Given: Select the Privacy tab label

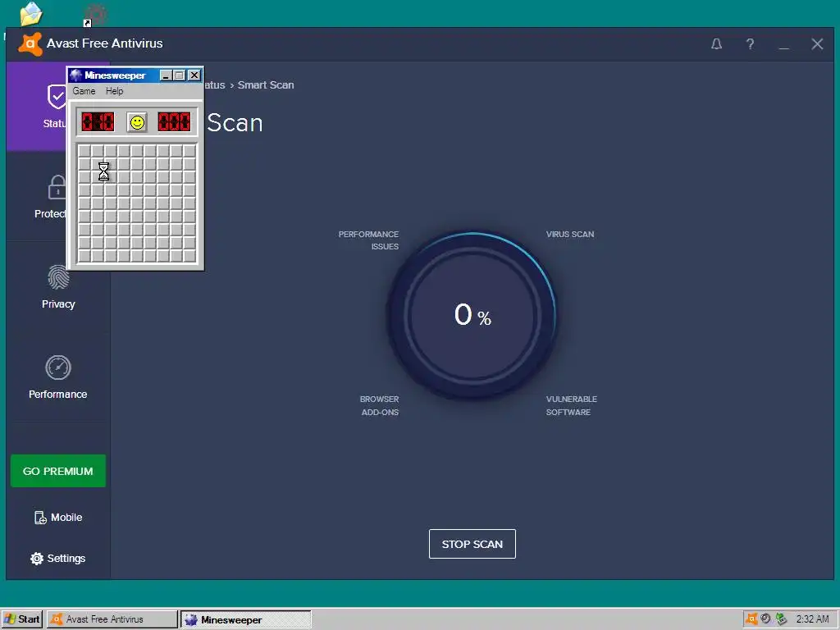Looking at the screenshot, I should coord(58,304).
